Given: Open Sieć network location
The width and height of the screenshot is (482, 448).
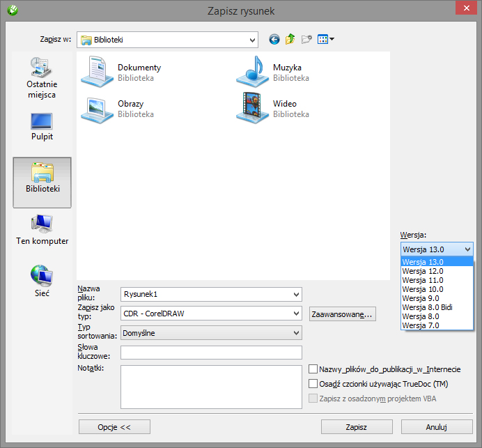Looking at the screenshot, I should pos(42,281).
